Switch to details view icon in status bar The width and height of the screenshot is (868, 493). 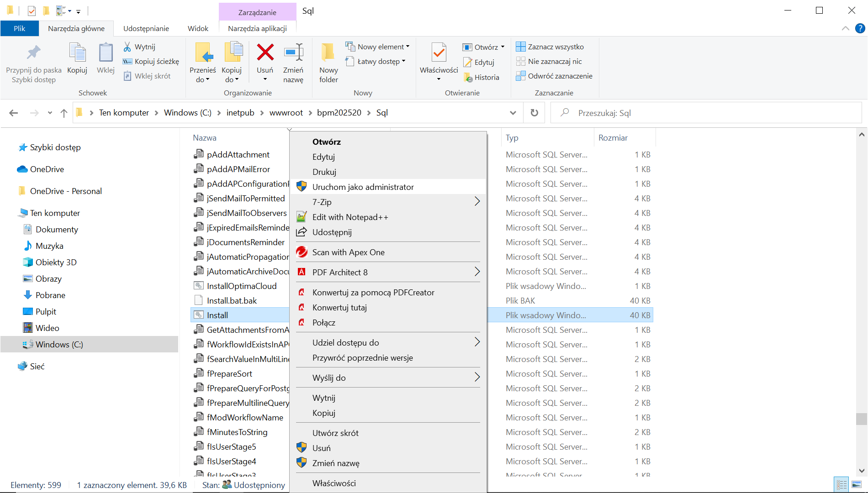coord(842,484)
